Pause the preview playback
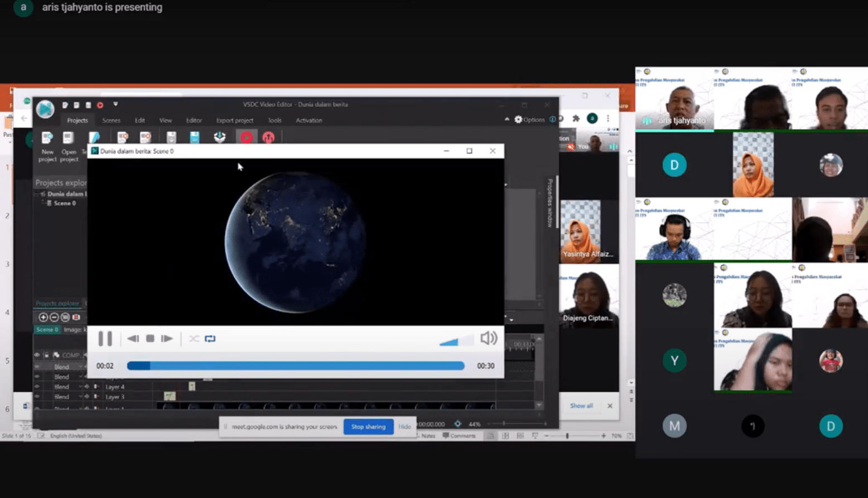 coord(105,339)
